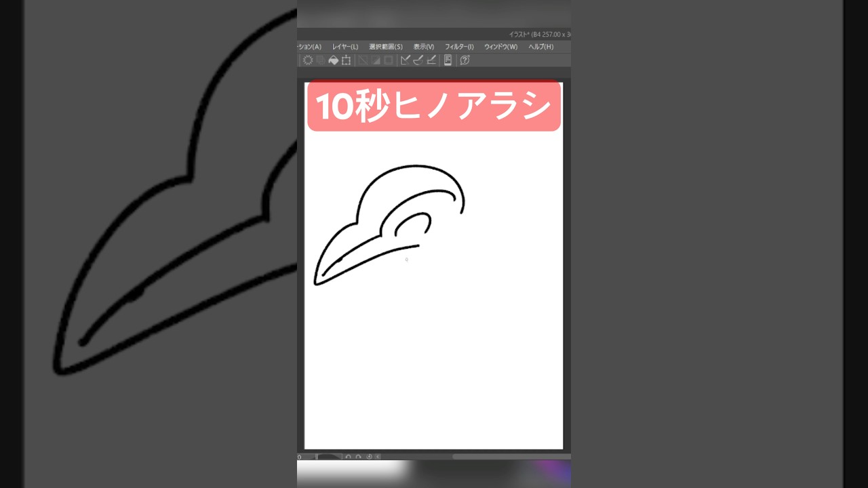Open the フィルター (Filter) menu

coord(460,46)
